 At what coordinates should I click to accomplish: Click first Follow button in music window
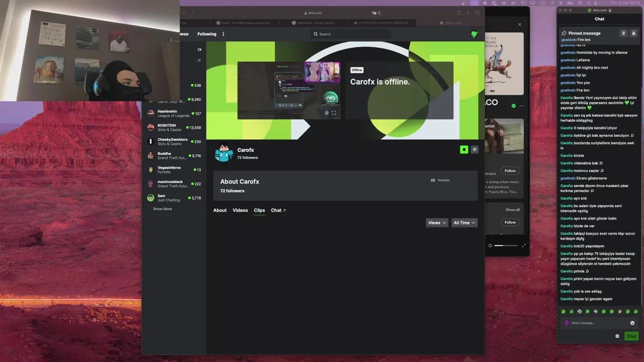click(510, 171)
